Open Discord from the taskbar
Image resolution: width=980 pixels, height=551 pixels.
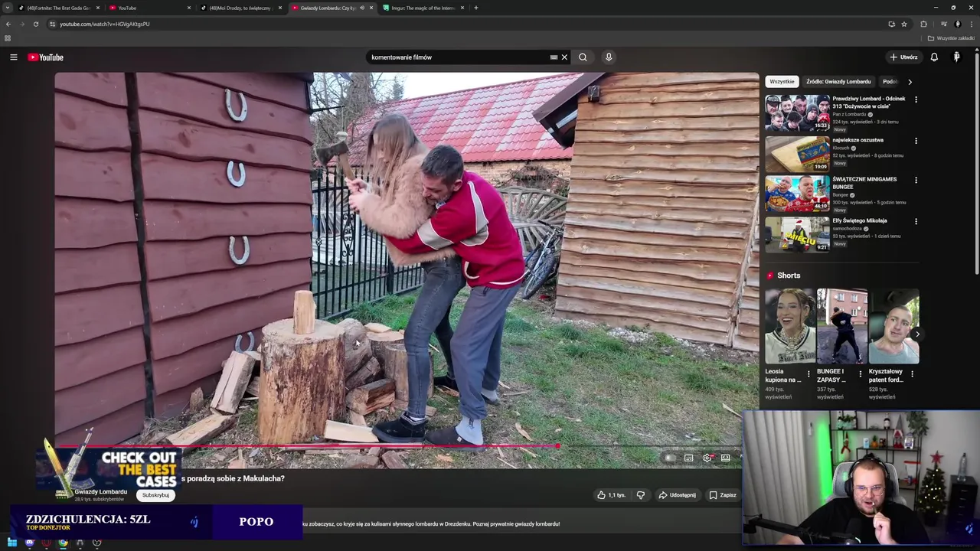tap(29, 543)
